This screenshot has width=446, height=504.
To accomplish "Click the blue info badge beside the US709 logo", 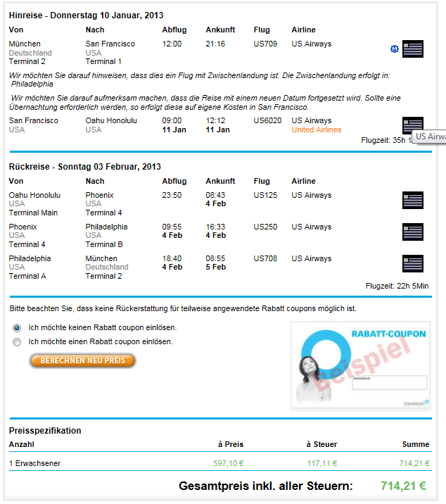I will point(394,49).
